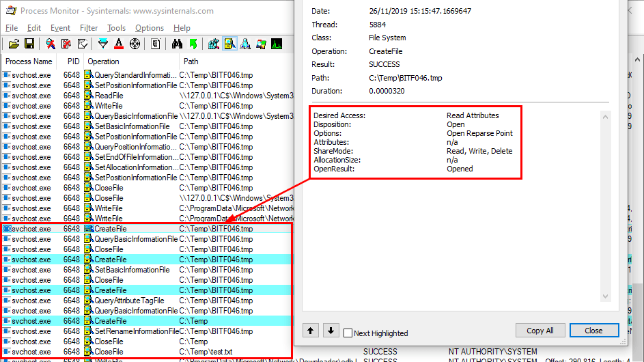The height and width of the screenshot is (362, 644).
Task: Click the main window scroll up arrow
Action: pyautogui.click(x=637, y=60)
